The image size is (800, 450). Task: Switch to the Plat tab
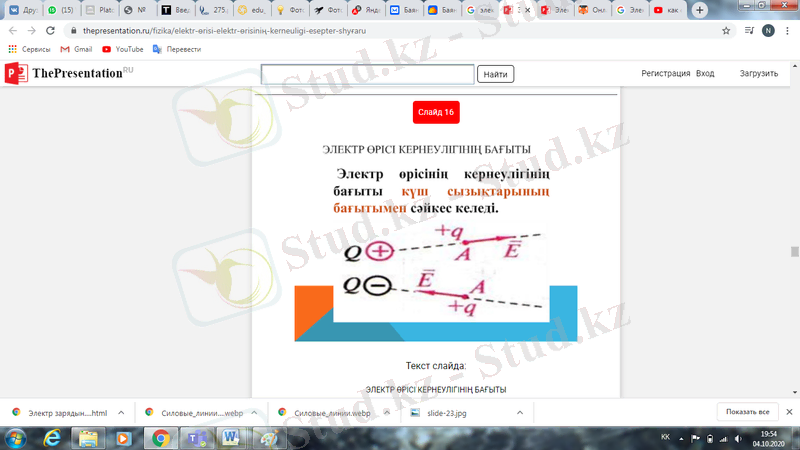(x=99, y=10)
